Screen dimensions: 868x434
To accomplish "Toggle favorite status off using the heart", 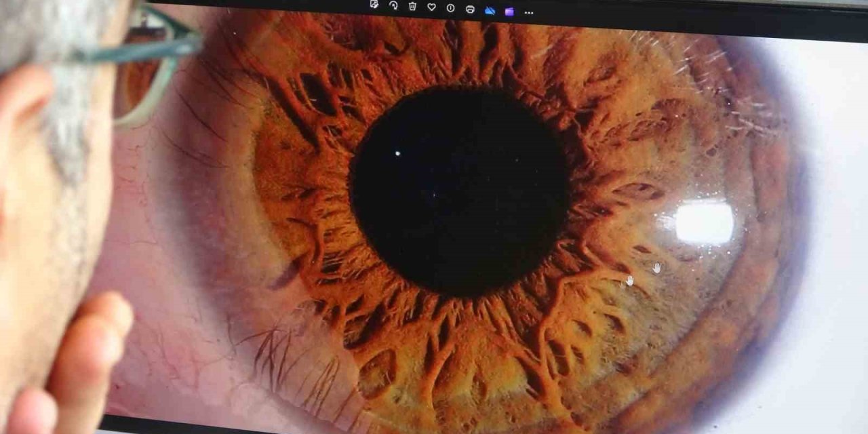I will [432, 7].
